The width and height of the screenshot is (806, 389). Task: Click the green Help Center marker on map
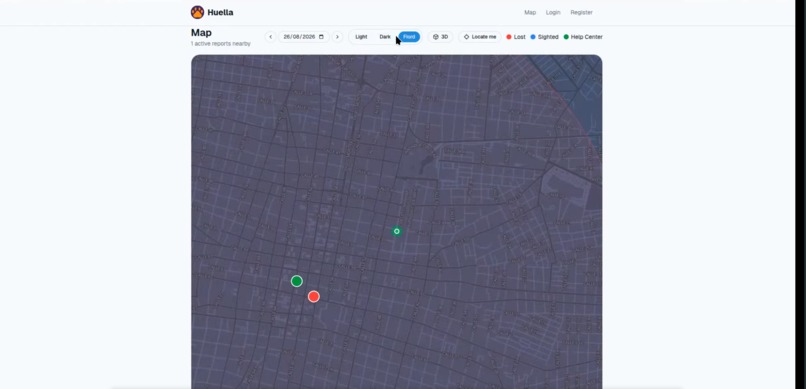pyautogui.click(x=297, y=281)
